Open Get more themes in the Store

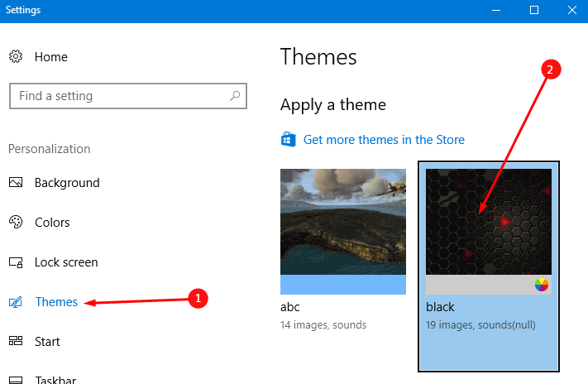(384, 140)
